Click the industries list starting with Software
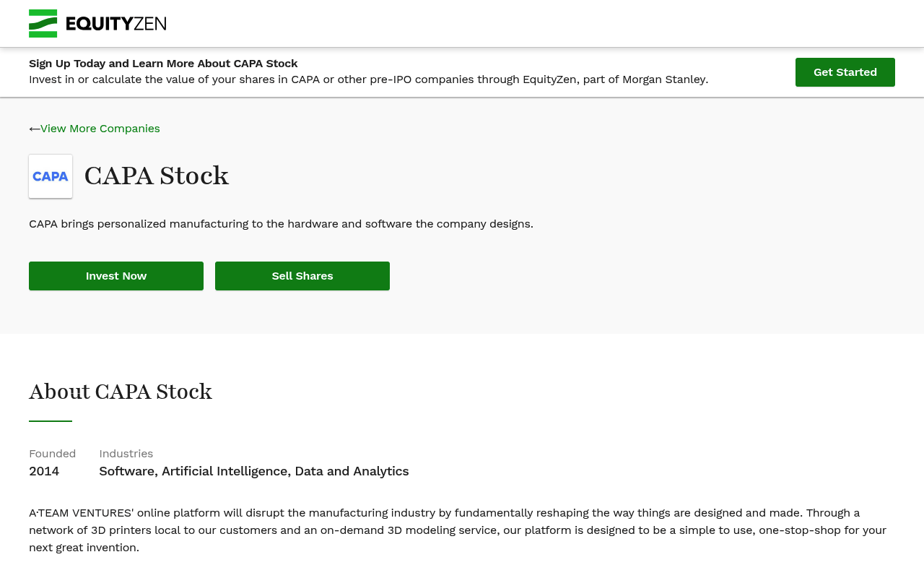Viewport: 924px width, 578px height. [x=254, y=471]
